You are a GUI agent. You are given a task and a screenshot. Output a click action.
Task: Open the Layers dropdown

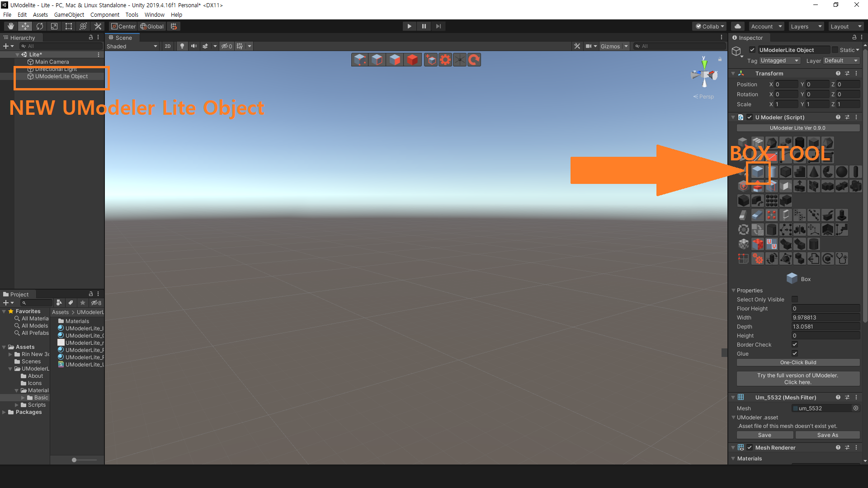(807, 26)
